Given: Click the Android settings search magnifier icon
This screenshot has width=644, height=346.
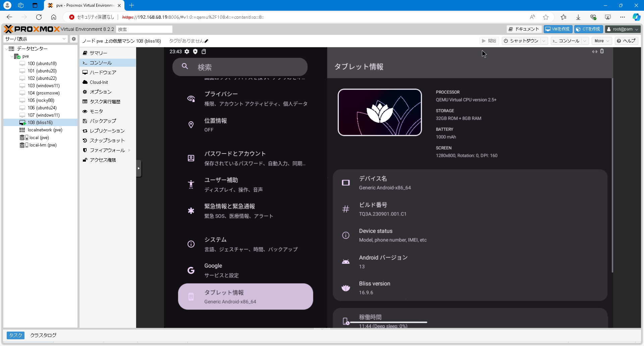Looking at the screenshot, I should pyautogui.click(x=185, y=66).
